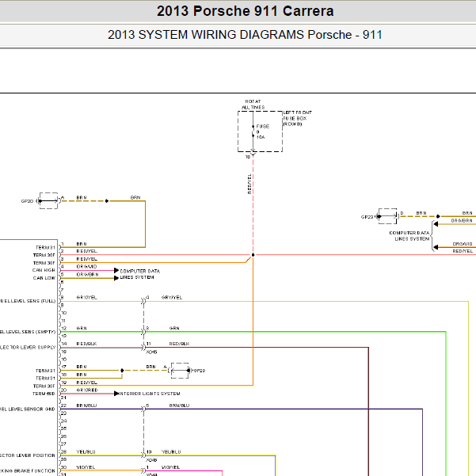476x476 pixels.
Task: Click the "2013 SYSTEM WIRING DIAGRAMS Porsche - 911" heading
Action: (x=245, y=35)
